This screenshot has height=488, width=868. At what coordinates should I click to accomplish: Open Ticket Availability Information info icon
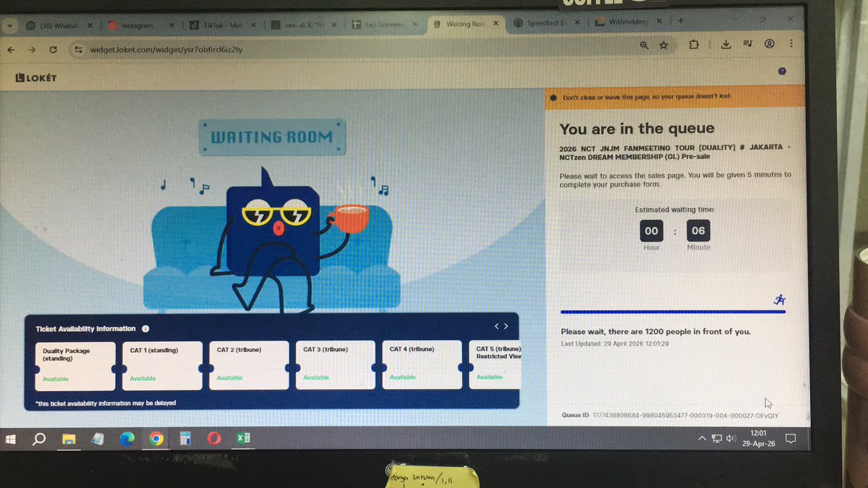(145, 328)
